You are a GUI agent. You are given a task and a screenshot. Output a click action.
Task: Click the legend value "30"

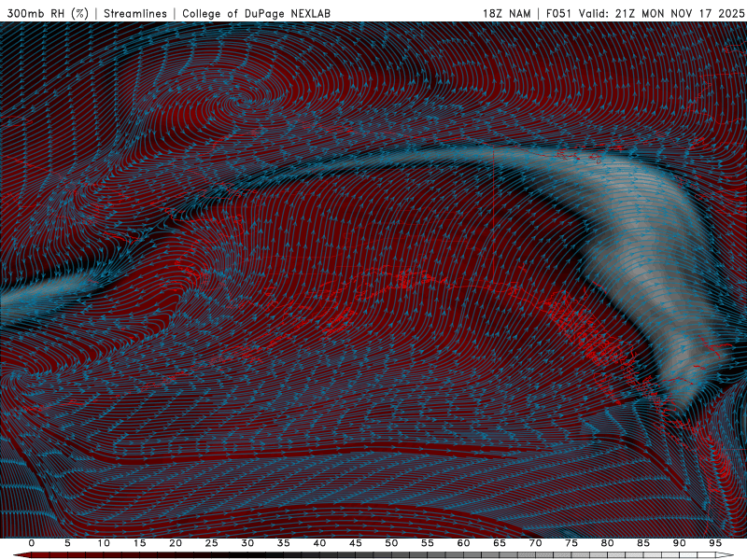(x=247, y=543)
